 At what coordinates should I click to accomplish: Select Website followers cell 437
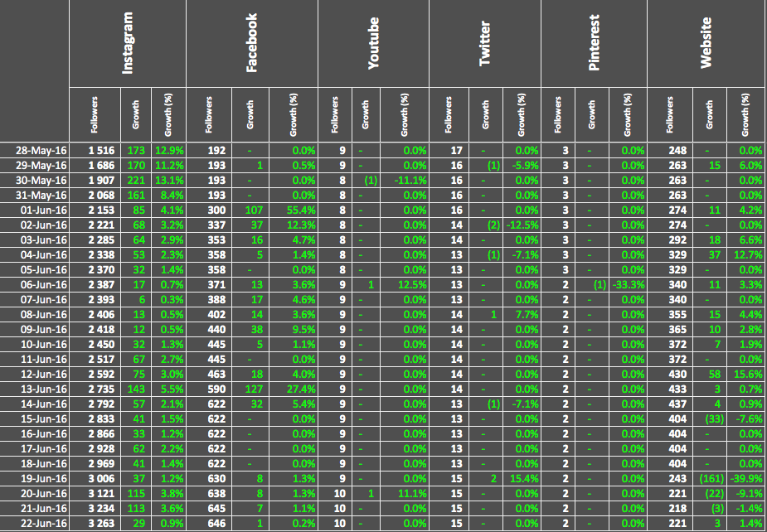[670, 404]
